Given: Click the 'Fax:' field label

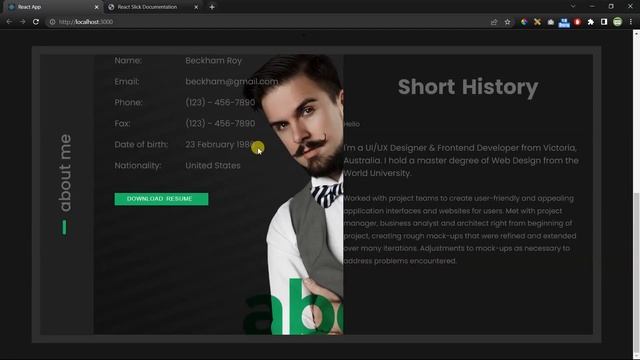Looking at the screenshot, I should point(122,123).
